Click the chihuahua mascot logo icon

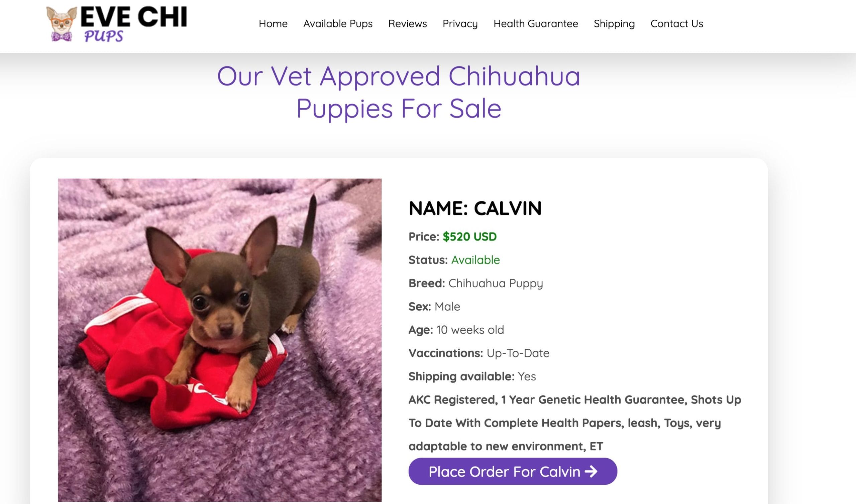(62, 24)
